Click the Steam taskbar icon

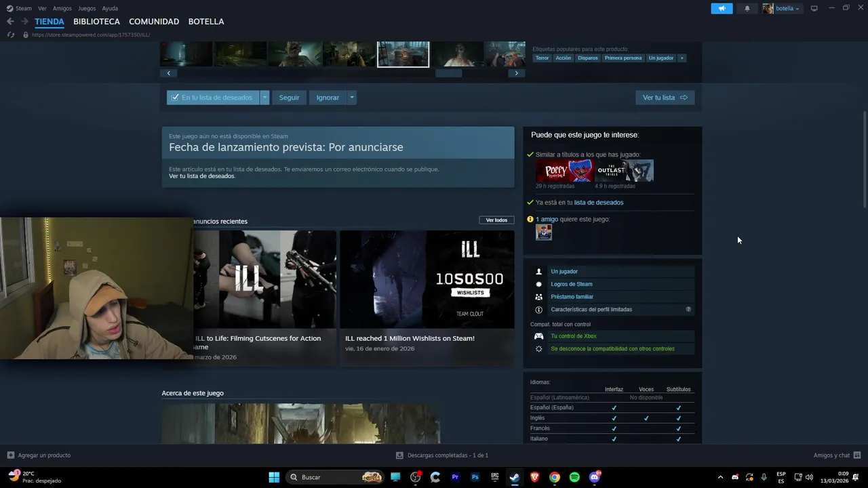tap(515, 477)
